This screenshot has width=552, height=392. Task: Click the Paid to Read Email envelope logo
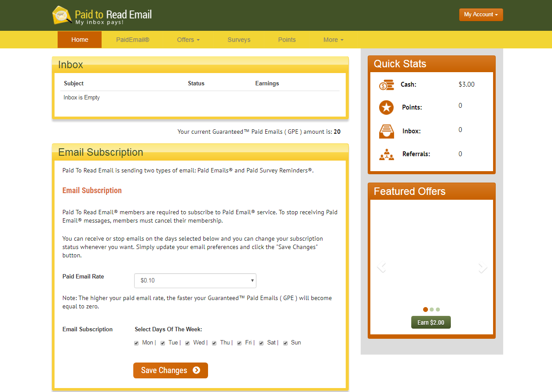coord(62,15)
